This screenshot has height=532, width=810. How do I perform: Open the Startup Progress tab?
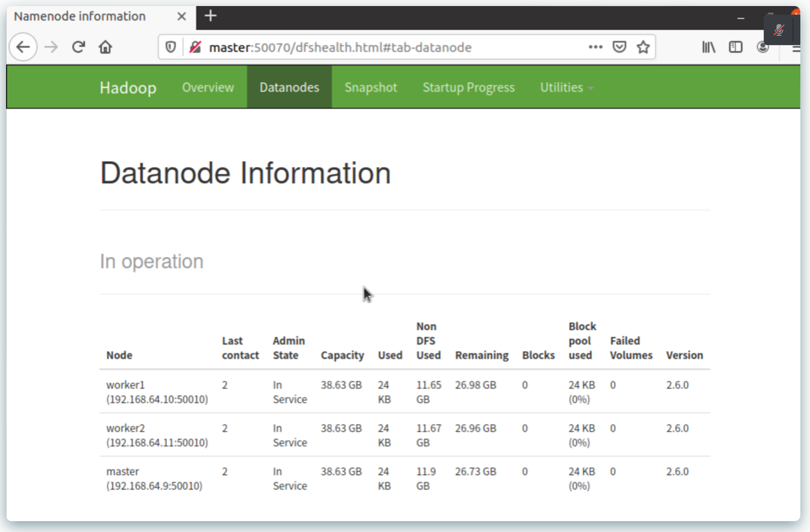[469, 87]
